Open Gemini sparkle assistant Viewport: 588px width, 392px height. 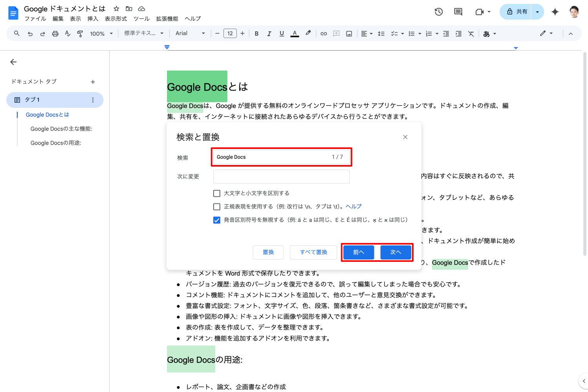555,12
